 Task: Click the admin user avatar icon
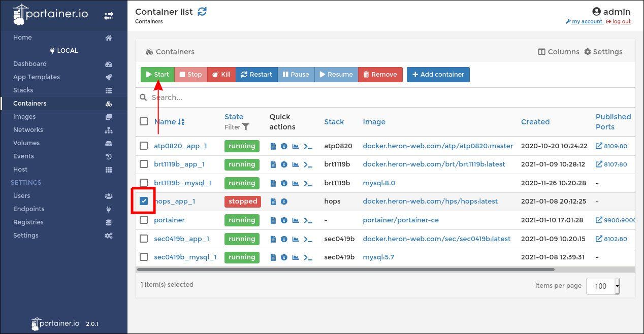coord(597,12)
